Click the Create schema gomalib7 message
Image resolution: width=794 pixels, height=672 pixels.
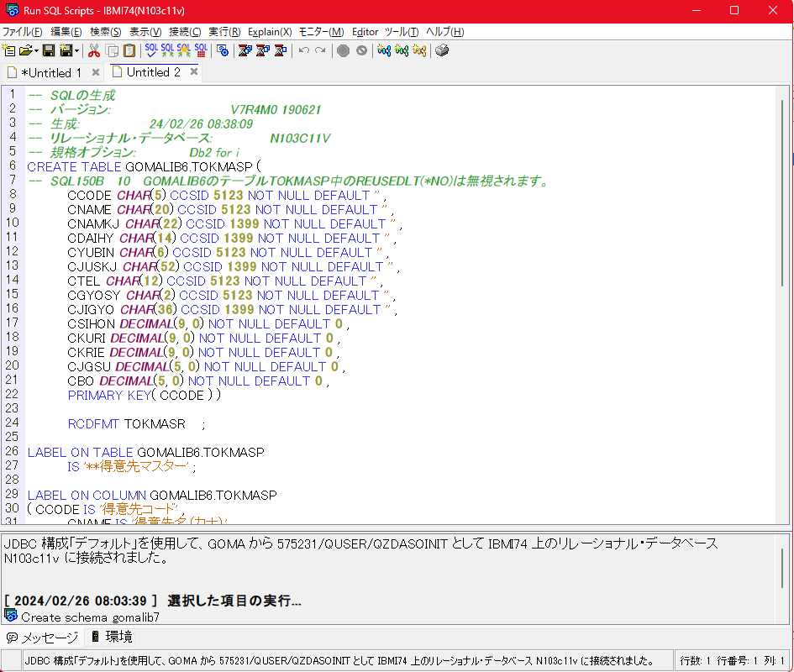point(90,617)
